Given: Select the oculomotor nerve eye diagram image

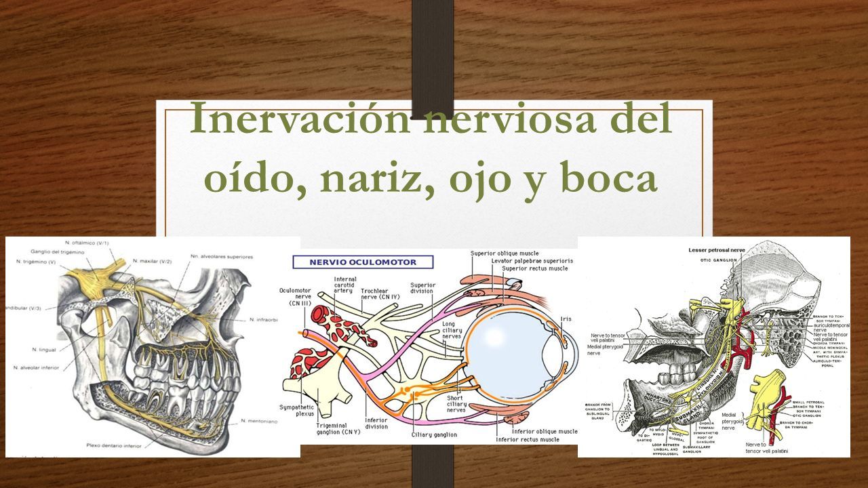Looking at the screenshot, I should pyautogui.click(x=430, y=346).
